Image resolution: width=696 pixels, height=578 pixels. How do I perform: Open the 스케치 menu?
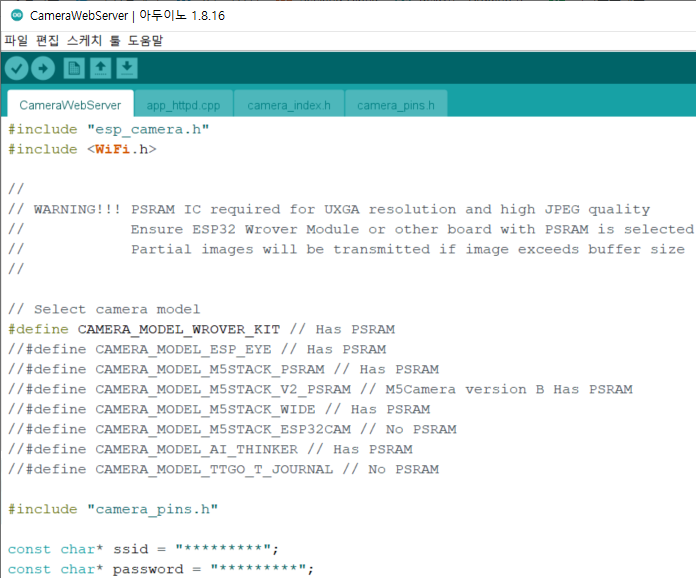click(84, 41)
